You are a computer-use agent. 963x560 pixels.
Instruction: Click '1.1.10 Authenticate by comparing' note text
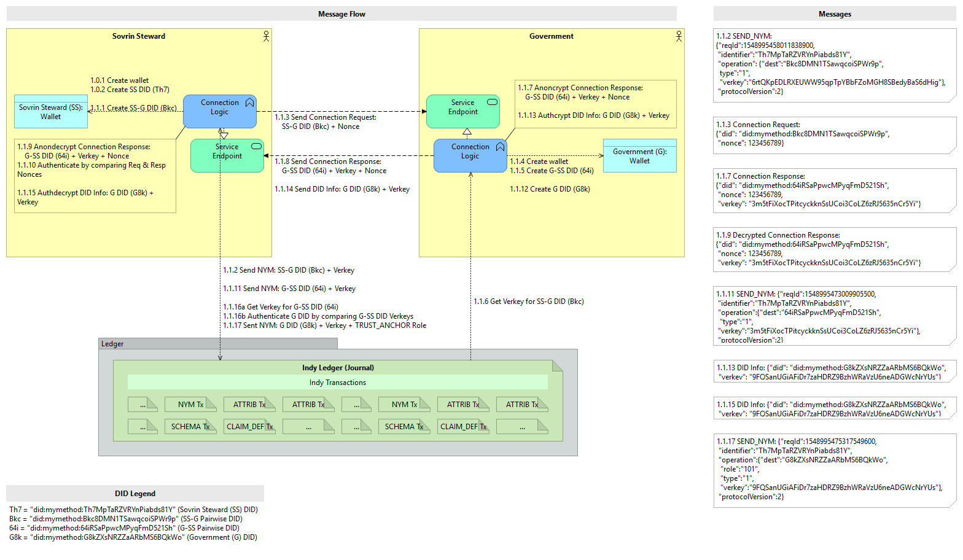pyautogui.click(x=92, y=169)
